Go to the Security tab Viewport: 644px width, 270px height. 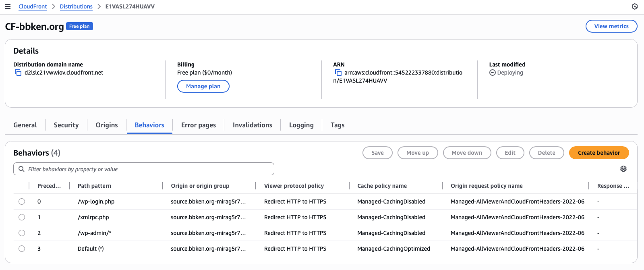[x=66, y=125]
